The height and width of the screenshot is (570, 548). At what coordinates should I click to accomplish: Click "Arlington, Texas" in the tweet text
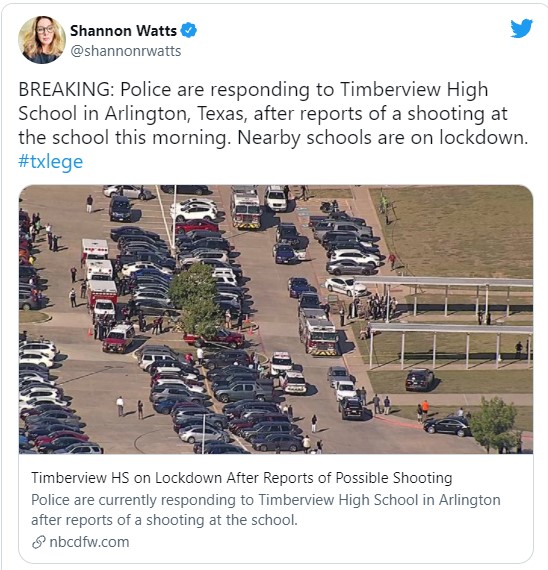(174, 114)
